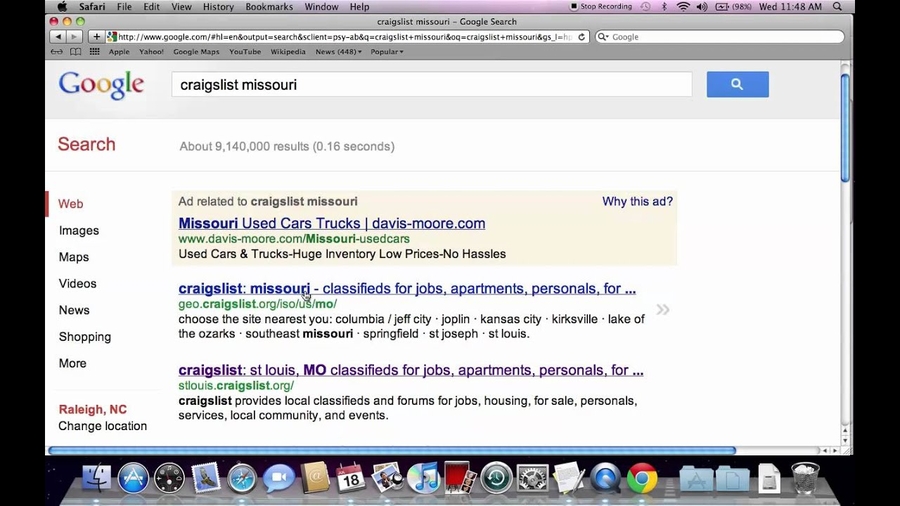Image resolution: width=900 pixels, height=506 pixels.
Task: Expand More in Google's left sidebar
Action: pyautogui.click(x=72, y=363)
